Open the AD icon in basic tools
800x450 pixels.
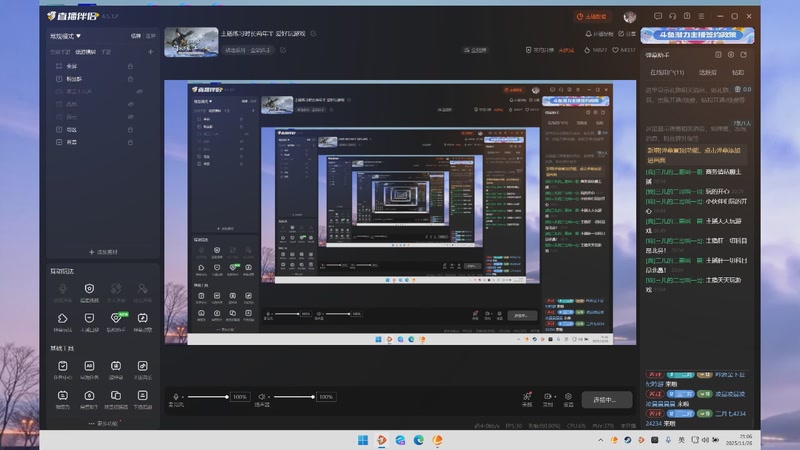pyautogui.click(x=89, y=366)
